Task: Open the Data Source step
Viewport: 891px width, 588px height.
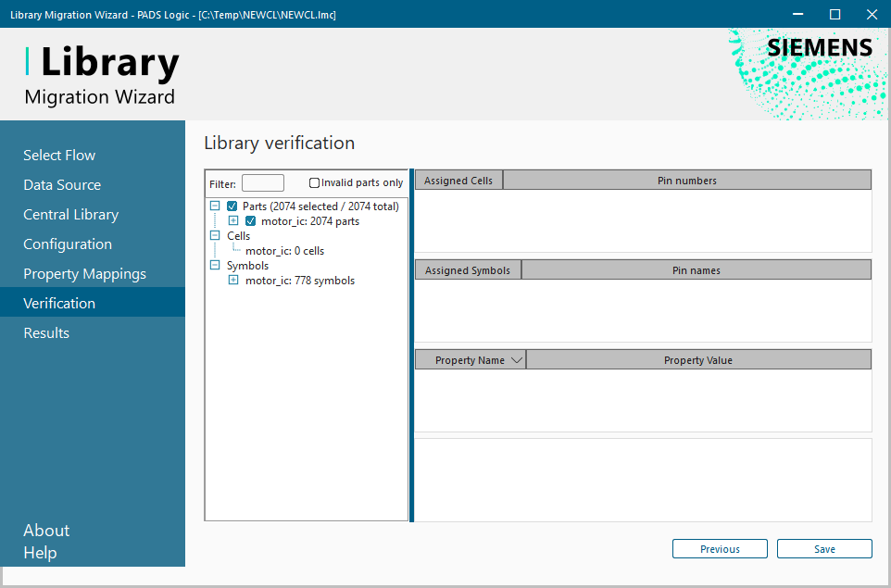Action: (x=62, y=184)
